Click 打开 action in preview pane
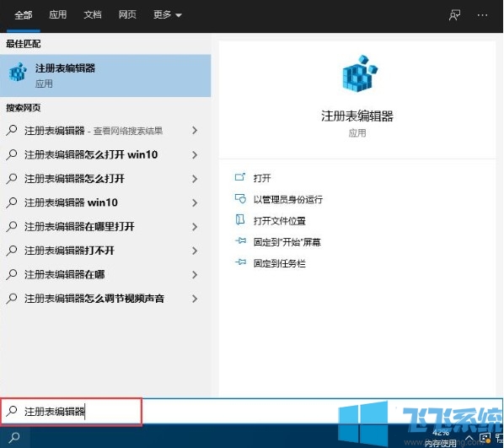The width and height of the screenshot is (504, 448). 262,178
